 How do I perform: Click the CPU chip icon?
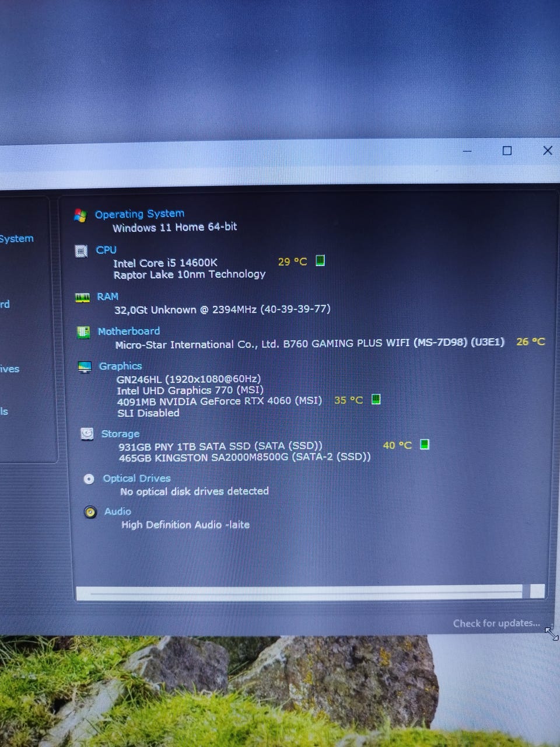(x=82, y=251)
